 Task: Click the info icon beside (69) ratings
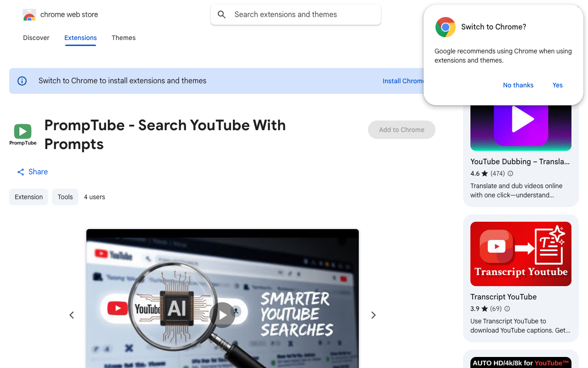tap(507, 309)
